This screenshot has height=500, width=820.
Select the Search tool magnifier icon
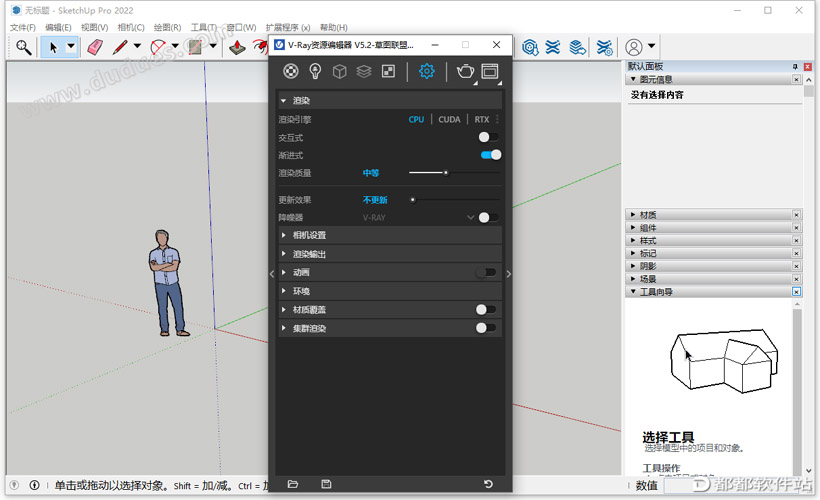tap(24, 47)
